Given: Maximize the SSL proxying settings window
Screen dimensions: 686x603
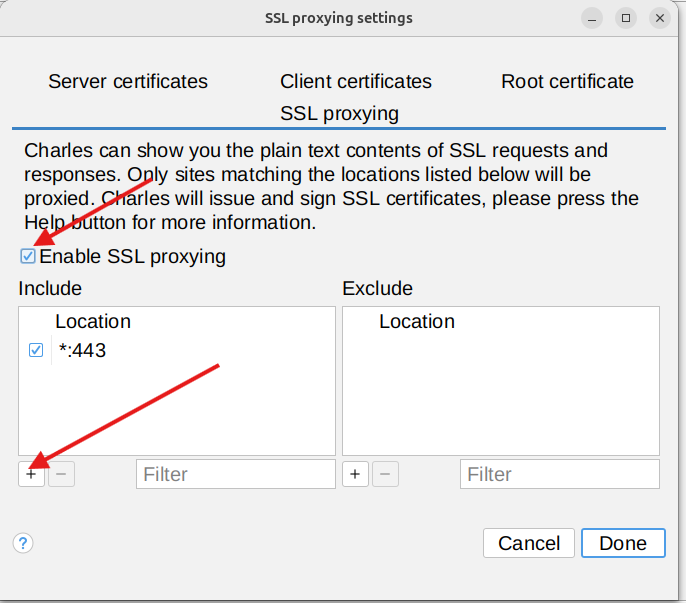Looking at the screenshot, I should click(x=626, y=18).
